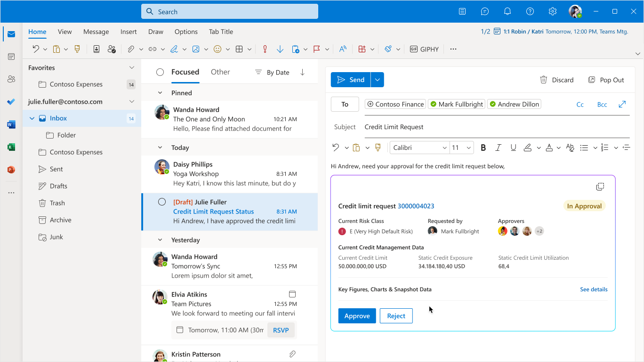Show more apps ellipsis in sidebar

pyautogui.click(x=11, y=192)
